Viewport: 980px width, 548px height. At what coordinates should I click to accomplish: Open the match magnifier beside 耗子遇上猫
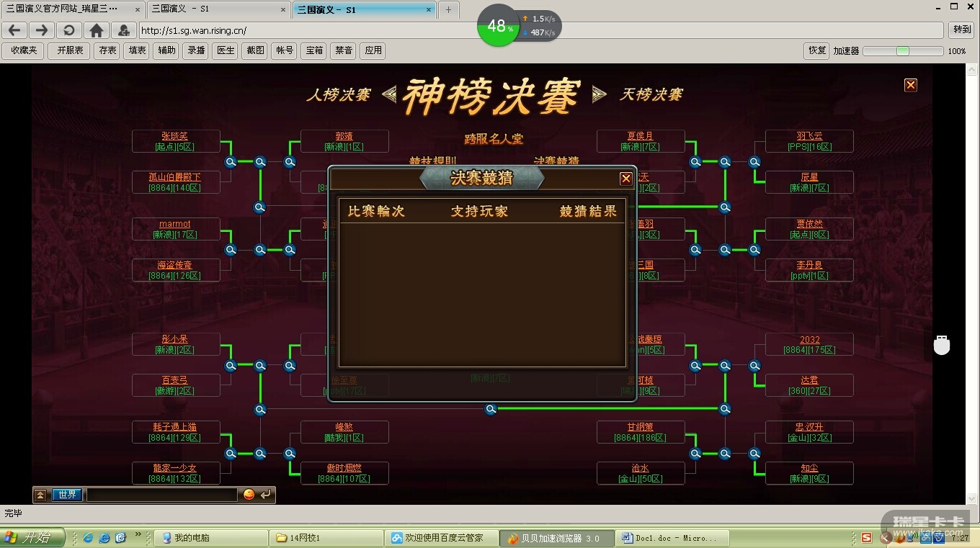[x=231, y=454]
